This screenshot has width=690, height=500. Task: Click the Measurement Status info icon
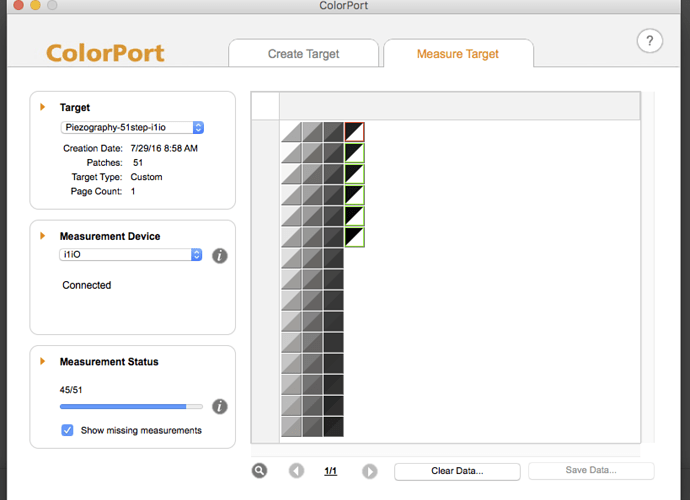click(x=220, y=406)
